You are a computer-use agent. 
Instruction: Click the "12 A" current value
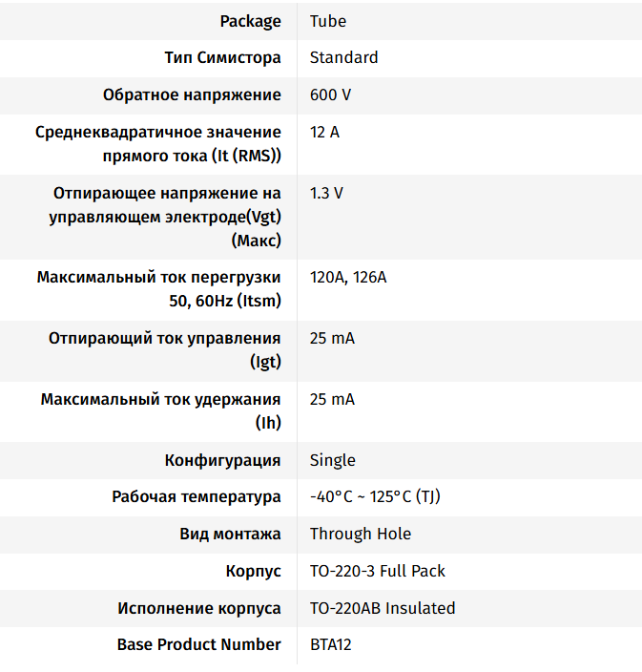coord(324,132)
